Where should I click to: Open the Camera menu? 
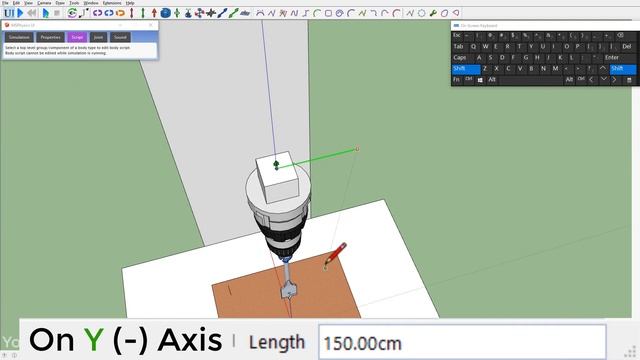point(44,3)
